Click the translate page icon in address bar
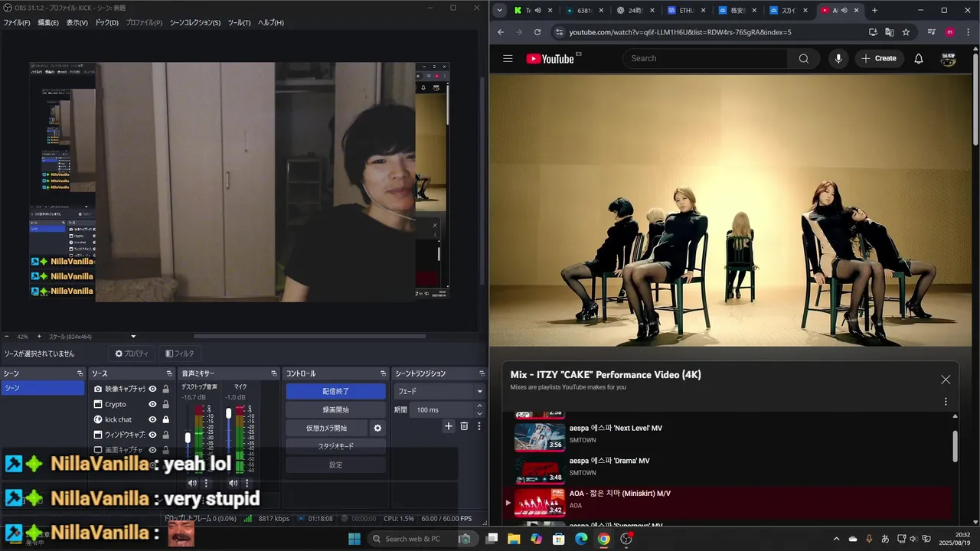 pos(890,32)
